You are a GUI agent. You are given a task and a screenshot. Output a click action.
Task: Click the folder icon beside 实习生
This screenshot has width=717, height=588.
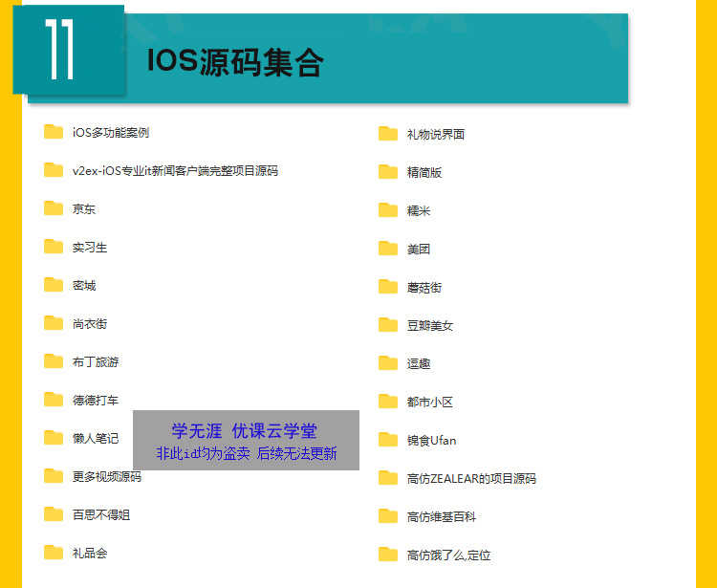(x=54, y=247)
